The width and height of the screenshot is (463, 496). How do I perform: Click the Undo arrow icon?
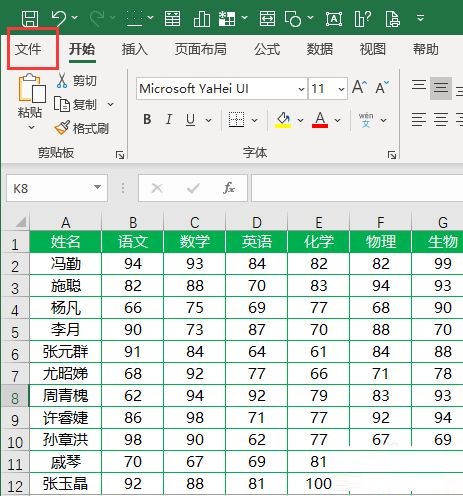[60, 17]
